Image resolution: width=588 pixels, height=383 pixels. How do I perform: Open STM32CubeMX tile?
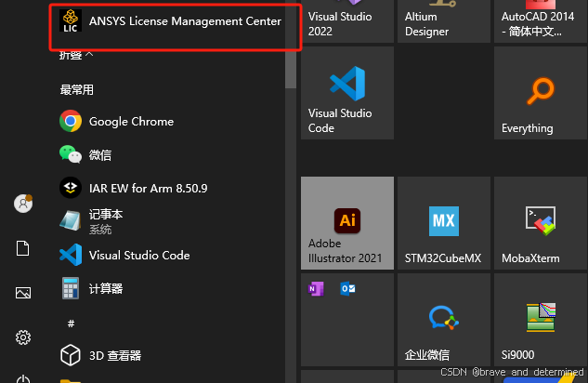(444, 223)
